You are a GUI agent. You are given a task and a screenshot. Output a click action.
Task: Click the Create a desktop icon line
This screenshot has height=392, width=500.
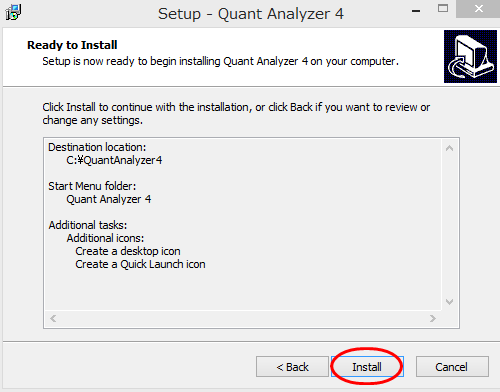click(x=128, y=251)
